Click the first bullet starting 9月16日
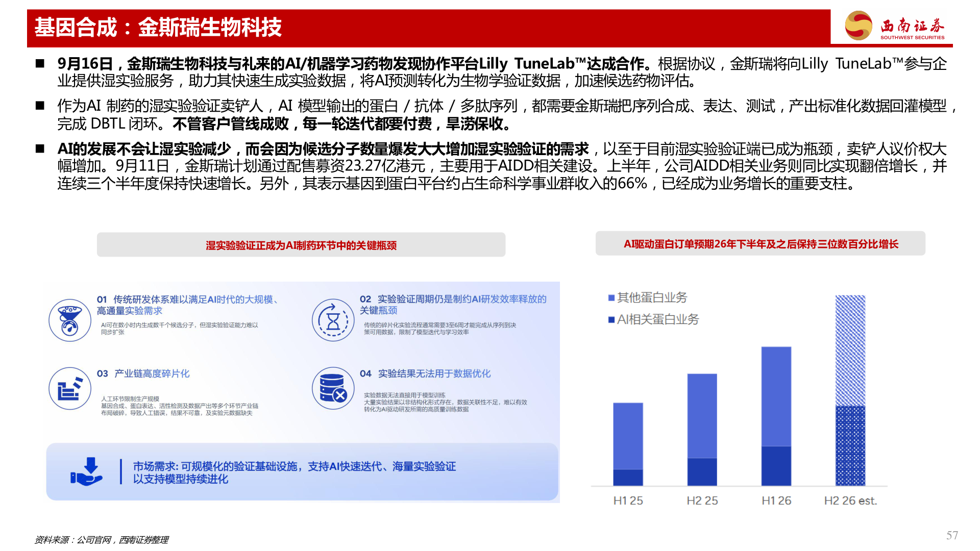The image size is (980, 551). [x=502, y=72]
